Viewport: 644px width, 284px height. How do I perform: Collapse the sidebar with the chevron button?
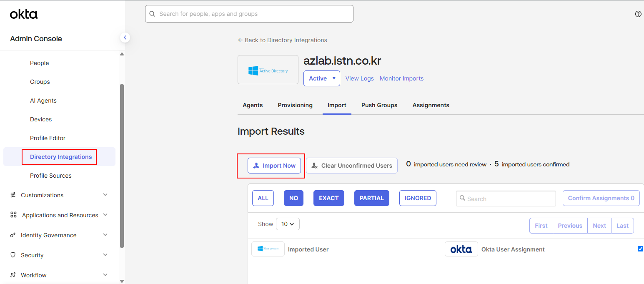pos(125,38)
